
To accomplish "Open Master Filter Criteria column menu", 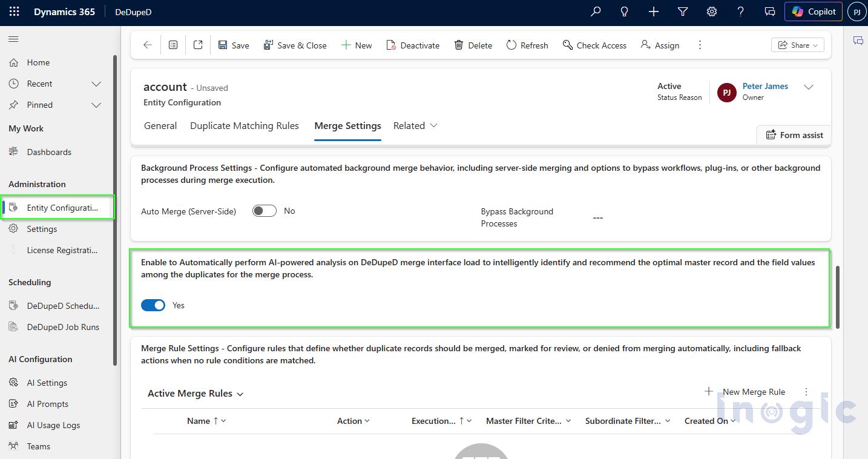I will [x=528, y=421].
